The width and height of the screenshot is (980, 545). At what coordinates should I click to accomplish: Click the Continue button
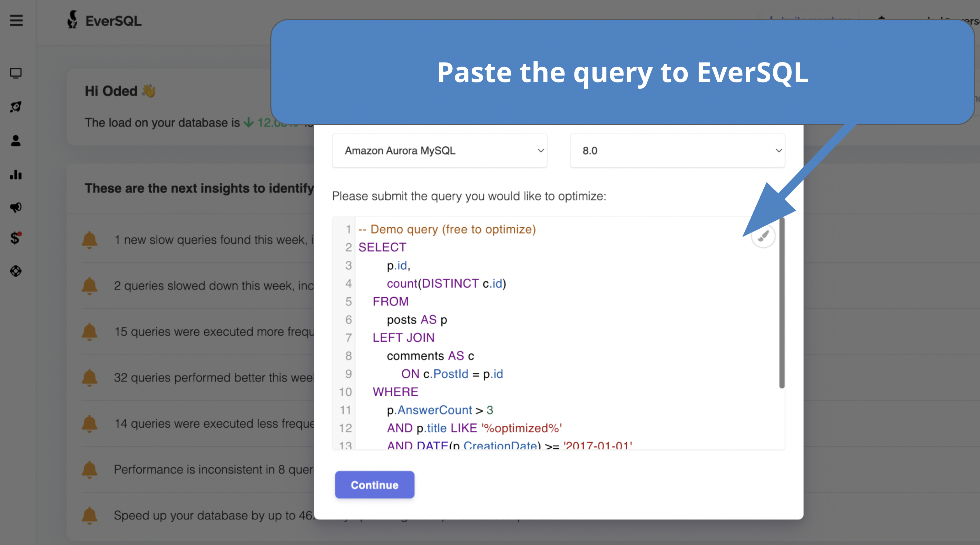[x=374, y=485]
